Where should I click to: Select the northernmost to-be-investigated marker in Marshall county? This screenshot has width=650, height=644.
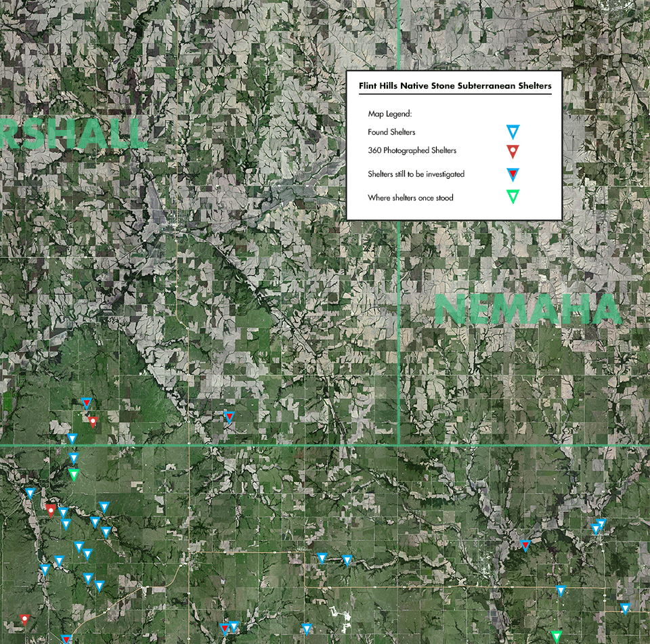tap(86, 403)
